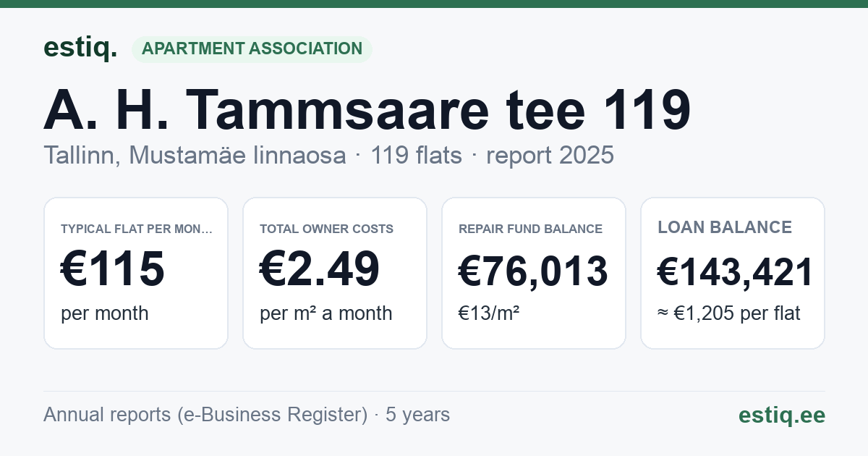Click the LOAN BALANCE label
The image size is (868, 456).
click(x=725, y=227)
